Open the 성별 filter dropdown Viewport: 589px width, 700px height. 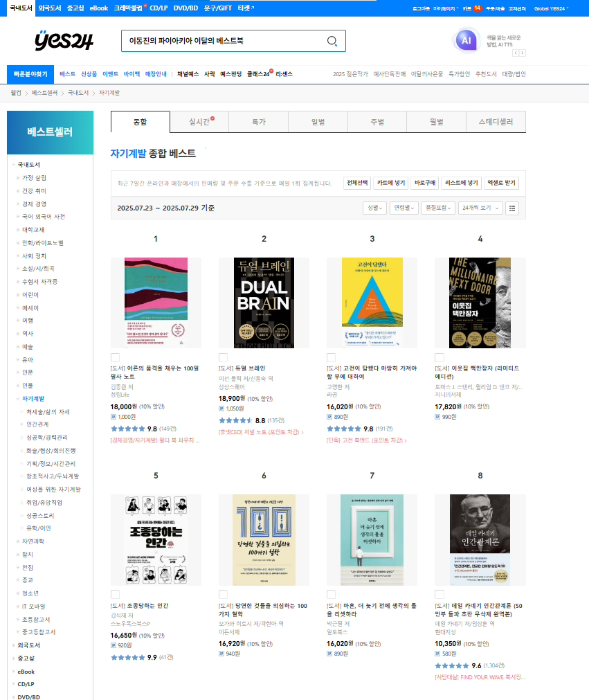pyautogui.click(x=375, y=208)
